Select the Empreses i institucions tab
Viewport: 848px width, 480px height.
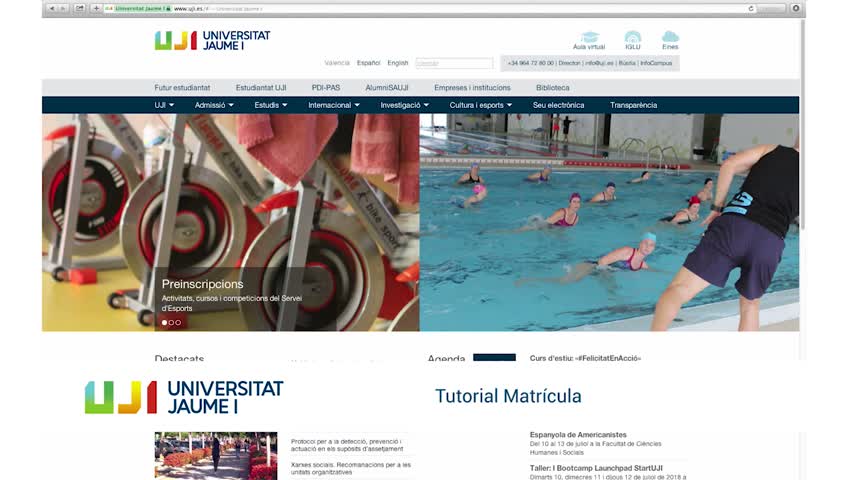[472, 88]
